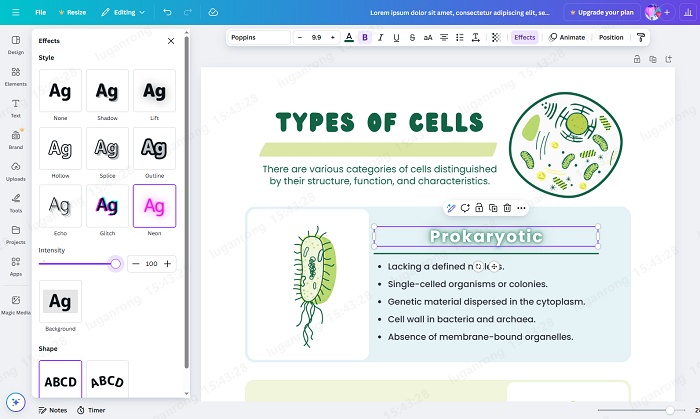Viewport: 700px width, 419px height.
Task: Open text color picker
Action: click(348, 37)
